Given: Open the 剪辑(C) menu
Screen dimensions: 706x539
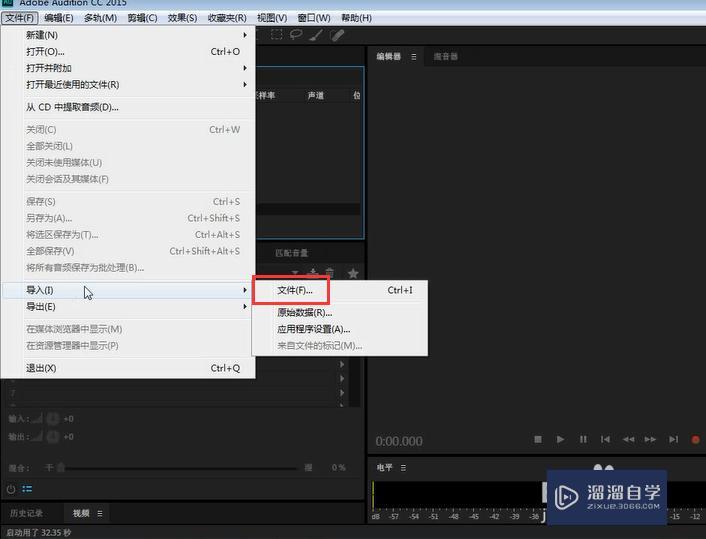Looking at the screenshot, I should point(142,18).
